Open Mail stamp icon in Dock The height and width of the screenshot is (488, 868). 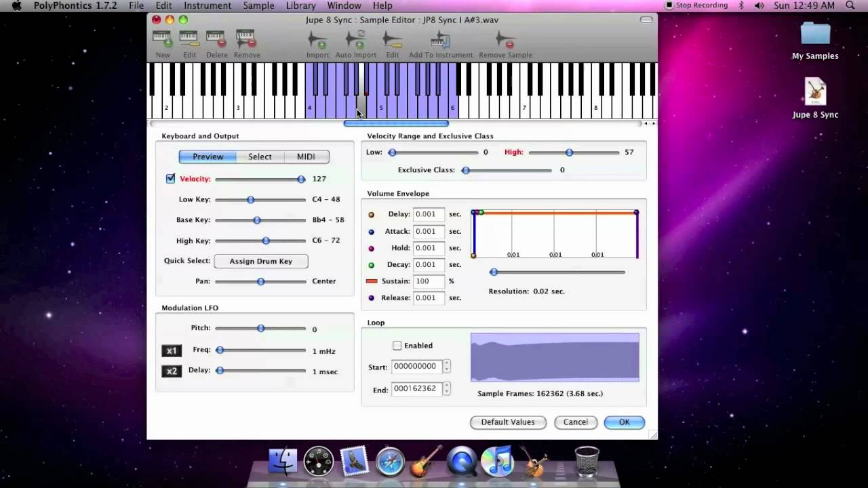pos(354,461)
